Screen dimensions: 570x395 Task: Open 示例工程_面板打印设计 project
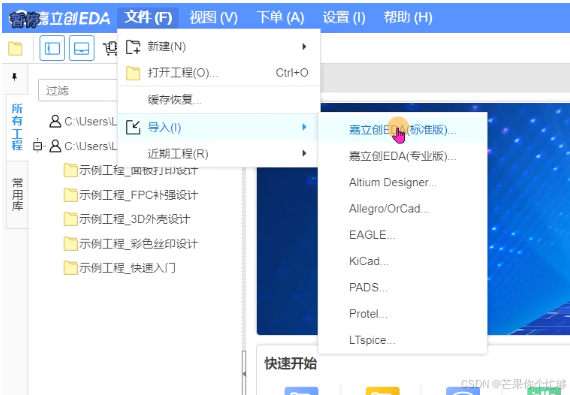(138, 170)
